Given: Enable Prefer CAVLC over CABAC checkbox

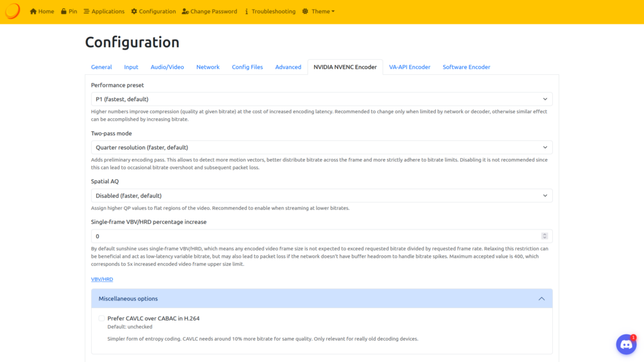Looking at the screenshot, I should [101, 319].
